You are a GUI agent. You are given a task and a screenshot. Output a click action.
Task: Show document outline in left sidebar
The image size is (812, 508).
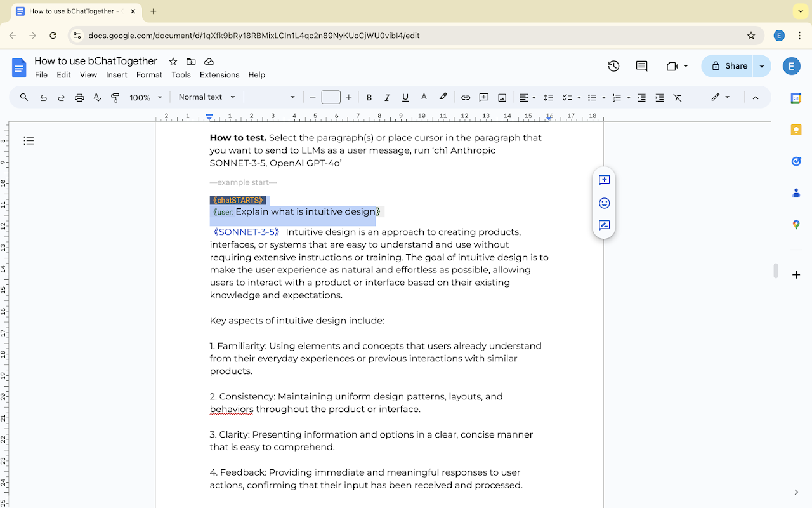(x=29, y=140)
